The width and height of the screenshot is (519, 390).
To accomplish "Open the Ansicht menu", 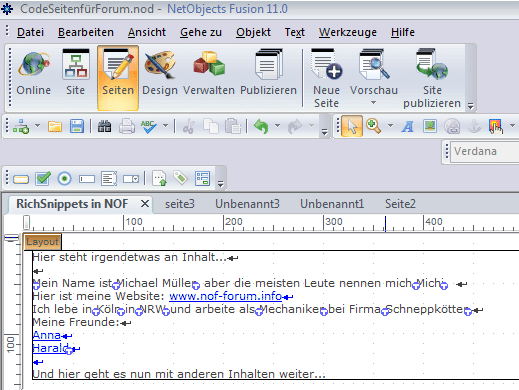I will pos(147,32).
